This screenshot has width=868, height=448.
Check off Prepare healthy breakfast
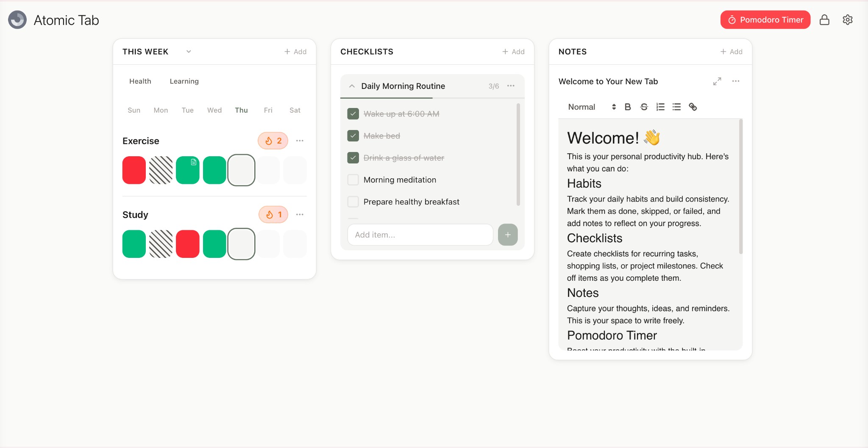coord(353,202)
